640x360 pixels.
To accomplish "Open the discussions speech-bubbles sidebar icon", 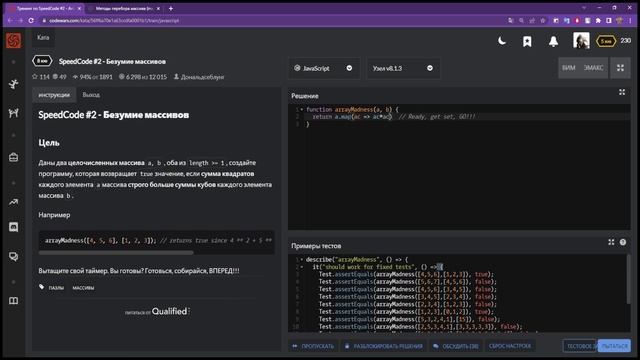I will 13,256.
